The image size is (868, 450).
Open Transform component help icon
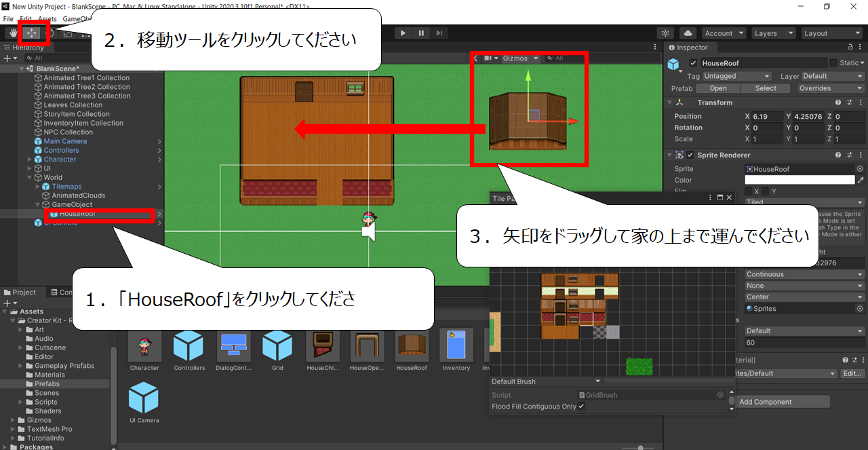pyautogui.click(x=838, y=102)
